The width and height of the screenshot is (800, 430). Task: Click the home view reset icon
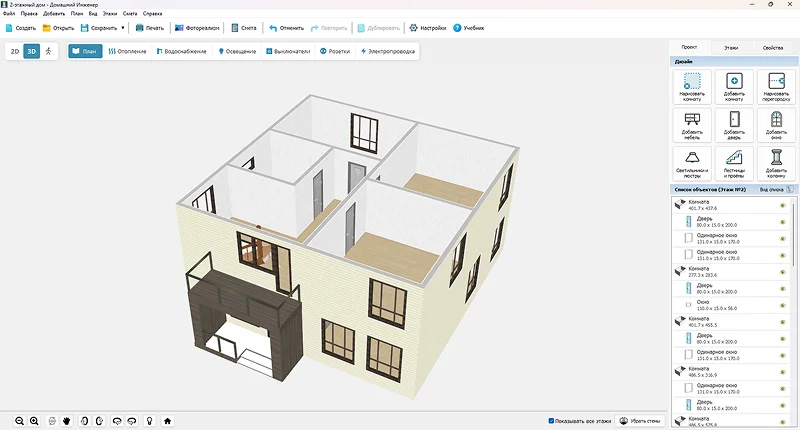(168, 421)
